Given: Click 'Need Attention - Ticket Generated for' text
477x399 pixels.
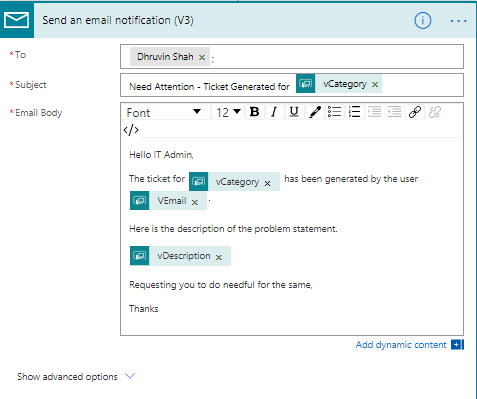Looking at the screenshot, I should click(x=209, y=87).
